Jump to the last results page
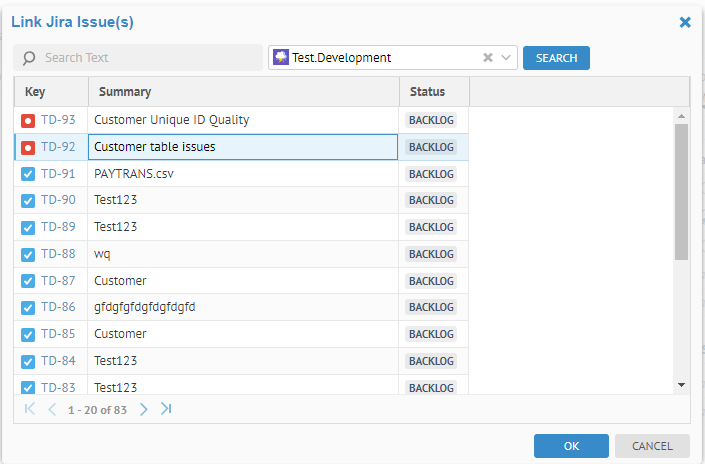Viewport: 705px width, 464px height. [x=166, y=409]
